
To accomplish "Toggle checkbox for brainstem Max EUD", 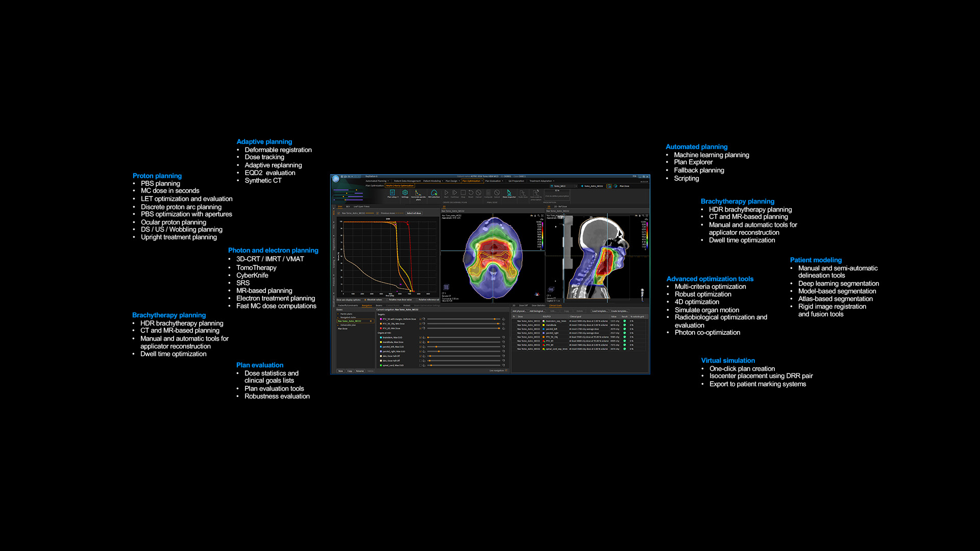I will (x=421, y=338).
